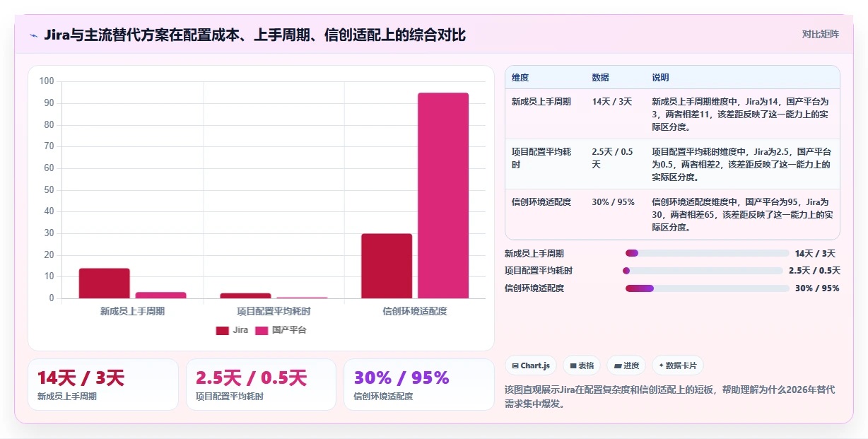
Task: Click the 新成员上手周期 chart axis label
Action: coord(132,311)
